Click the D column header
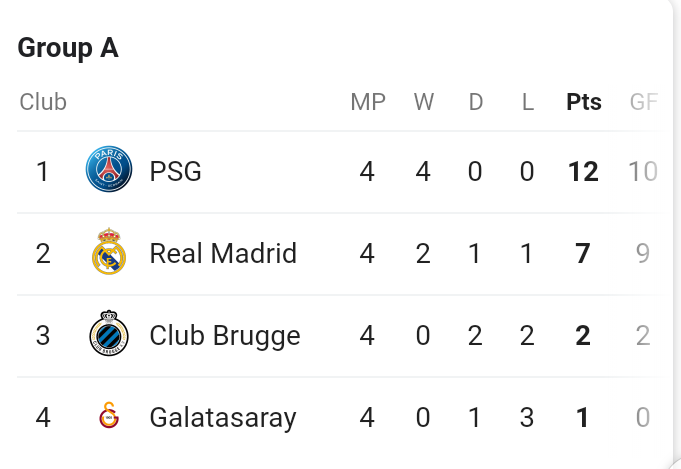Image resolution: width=681 pixels, height=469 pixels. (x=476, y=102)
